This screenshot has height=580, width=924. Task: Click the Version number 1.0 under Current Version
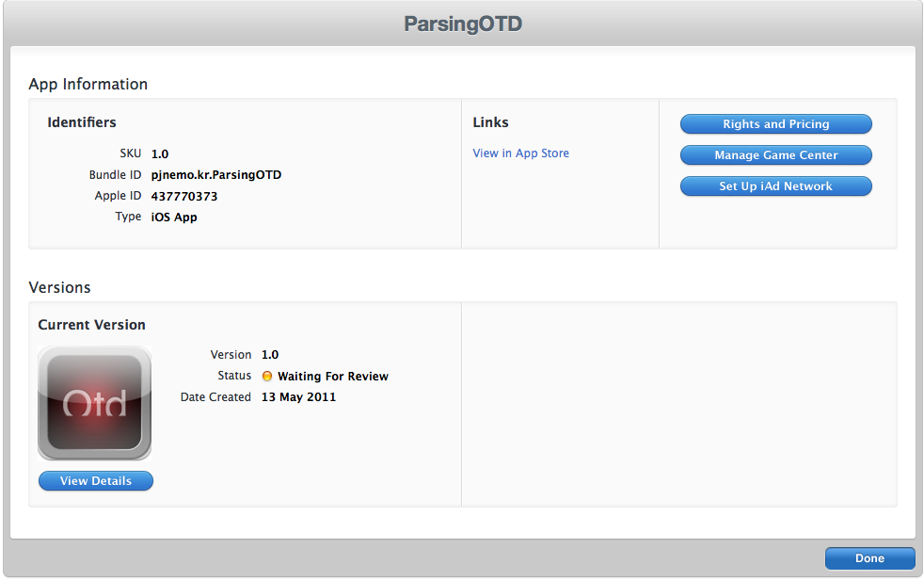click(x=270, y=355)
